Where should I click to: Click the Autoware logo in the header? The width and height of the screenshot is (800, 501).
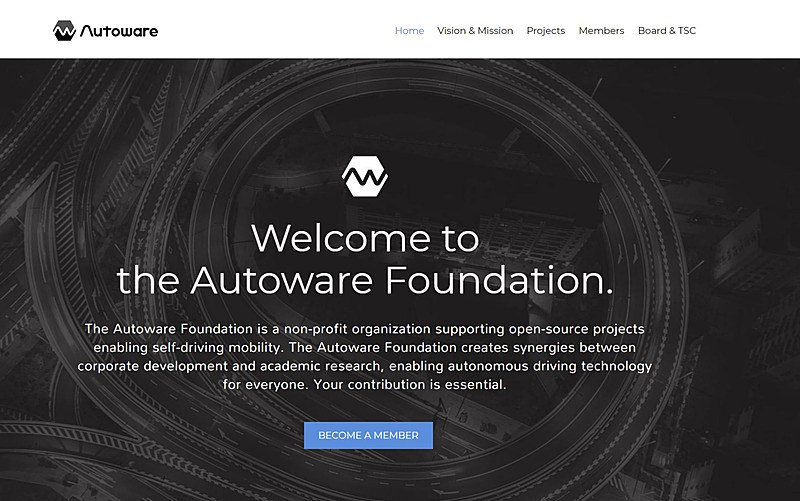[106, 31]
